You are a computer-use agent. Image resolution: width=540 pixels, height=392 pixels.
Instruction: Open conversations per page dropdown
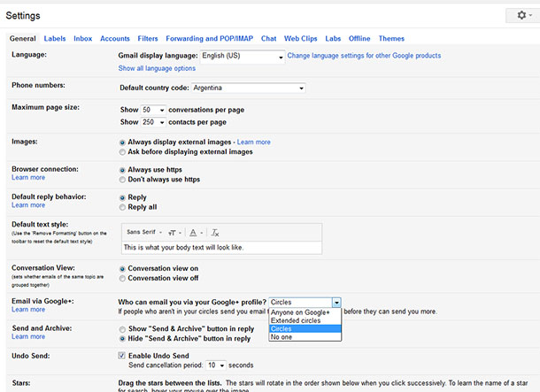click(153, 110)
